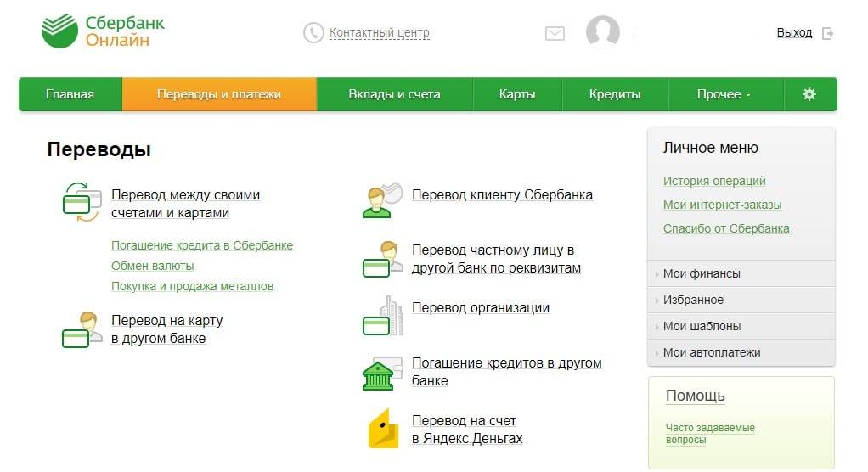This screenshot has height=472, width=868.
Task: Expand the Мои финансы section
Action: click(x=701, y=273)
